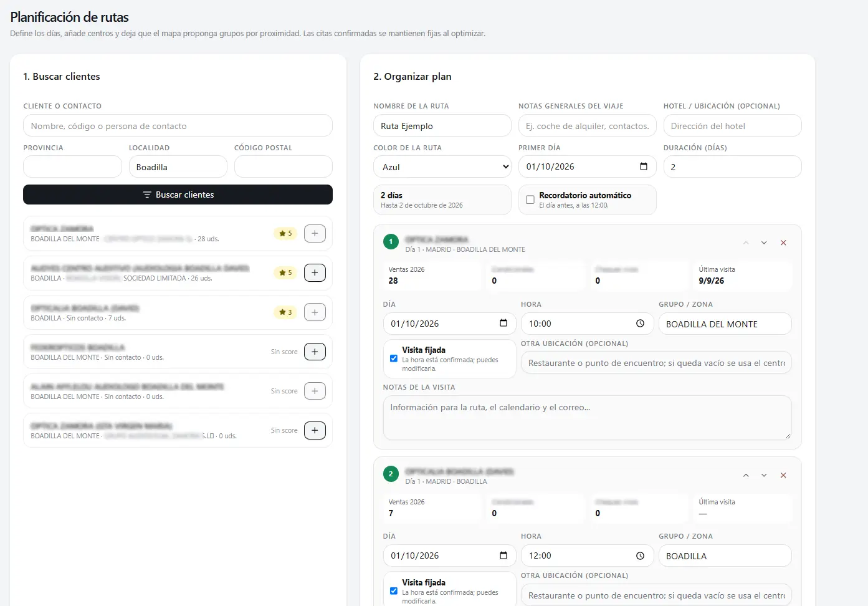Viewport: 868px width, 606px height.
Task: Click the star 5 badge on the 28 uds. row
Action: tap(285, 233)
